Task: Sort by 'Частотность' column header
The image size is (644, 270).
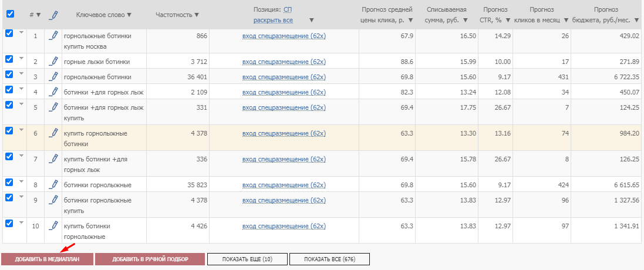Action: [177, 15]
